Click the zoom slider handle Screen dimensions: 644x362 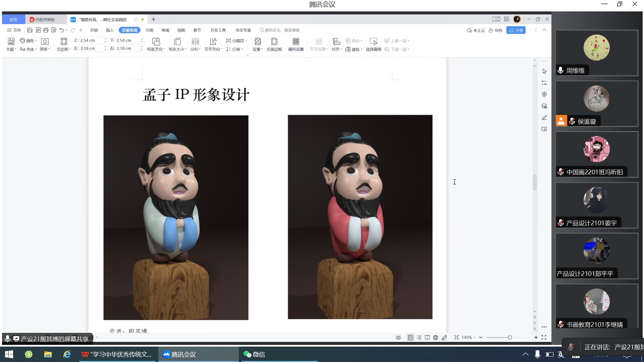click(x=509, y=338)
